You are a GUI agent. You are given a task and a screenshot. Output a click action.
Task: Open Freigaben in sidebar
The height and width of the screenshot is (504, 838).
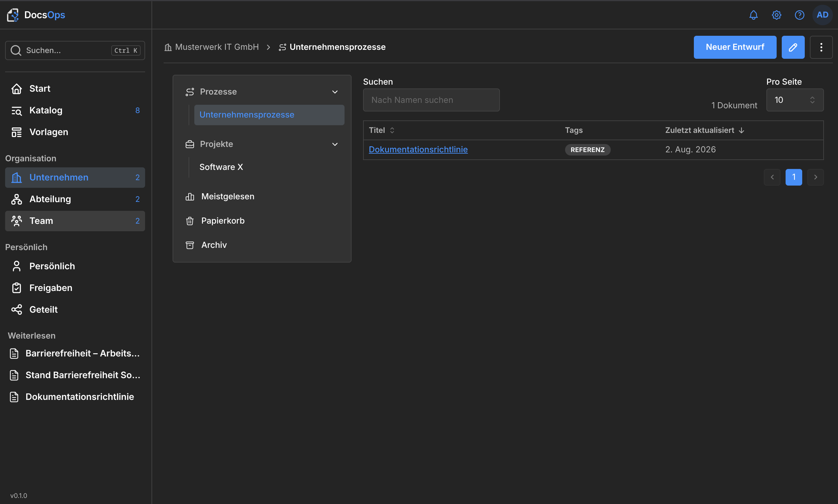click(75, 288)
